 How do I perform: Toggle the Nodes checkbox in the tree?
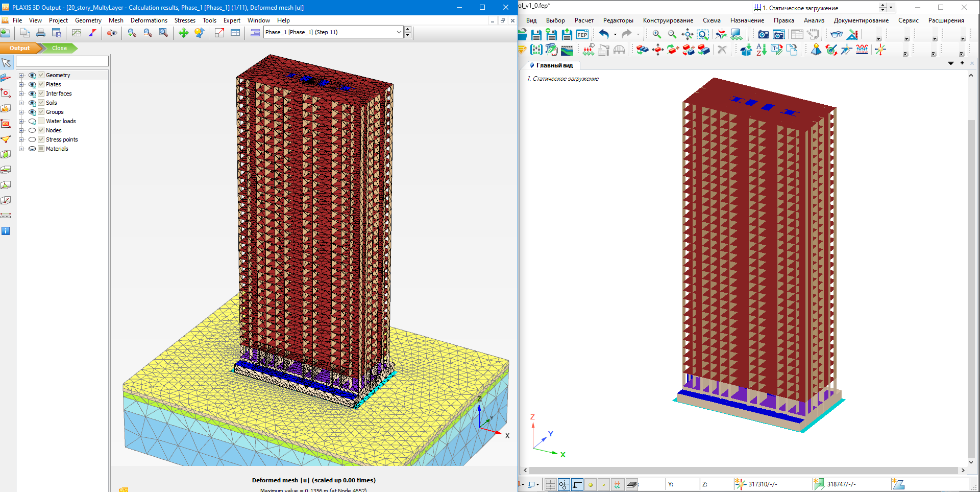[41, 130]
